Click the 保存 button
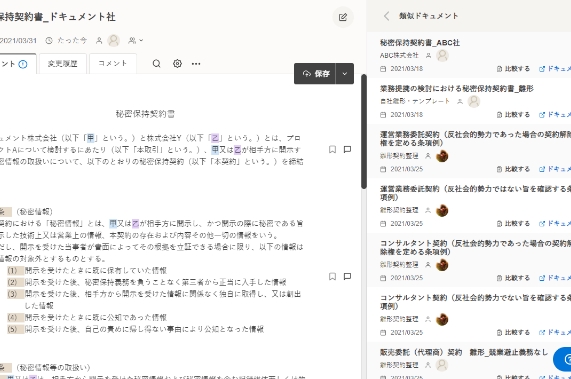 (x=315, y=74)
